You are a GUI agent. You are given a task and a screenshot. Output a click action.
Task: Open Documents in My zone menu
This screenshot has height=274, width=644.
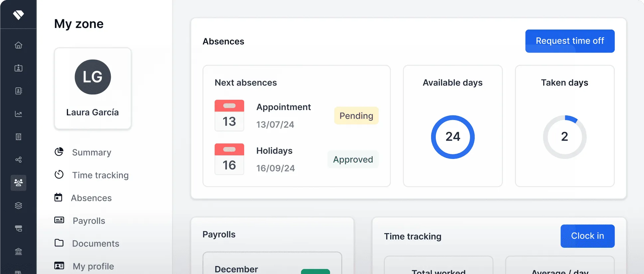point(96,244)
